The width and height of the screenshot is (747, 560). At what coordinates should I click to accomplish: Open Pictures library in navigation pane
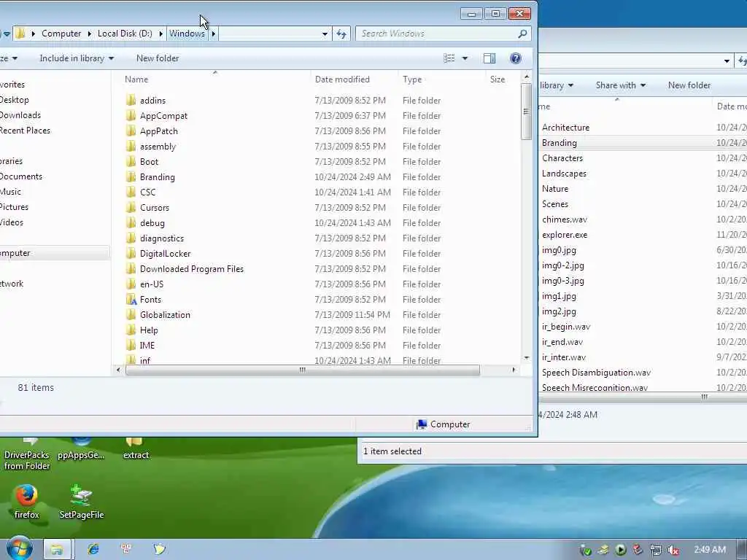[15, 207]
